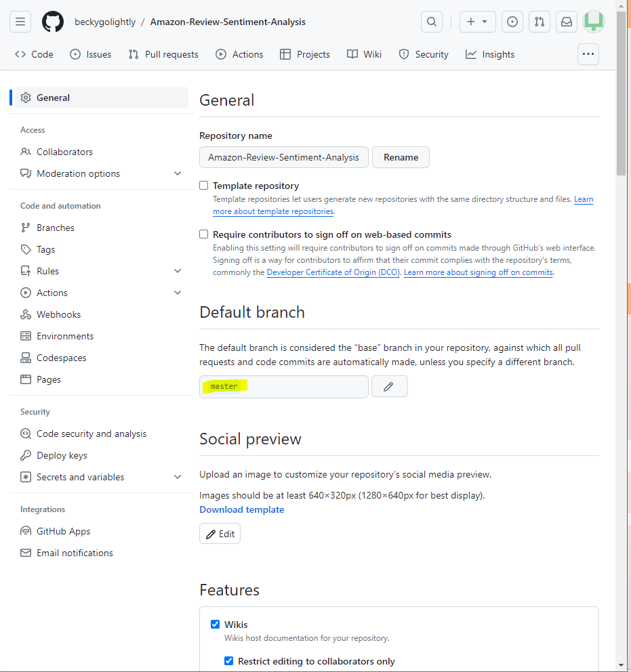This screenshot has height=672, width=631.
Task: Click the Download template link
Action: tap(242, 509)
